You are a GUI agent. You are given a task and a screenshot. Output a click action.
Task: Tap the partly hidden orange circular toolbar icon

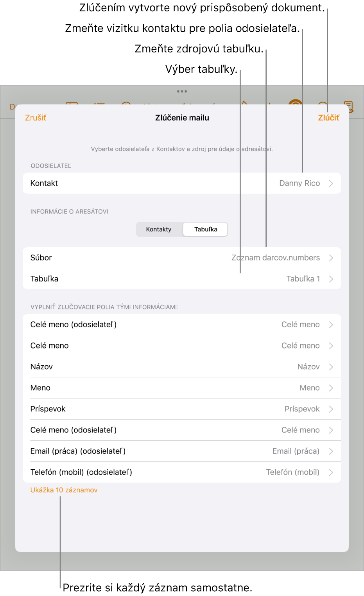click(295, 102)
